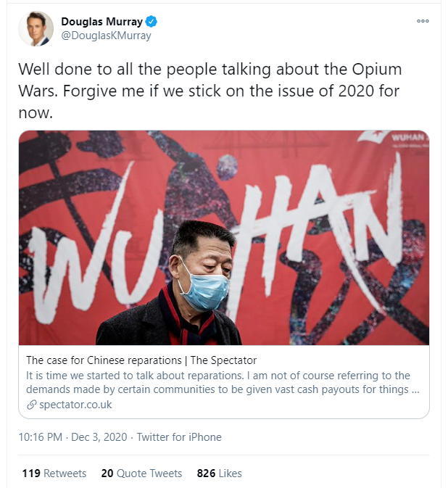The image size is (448, 488).
Task: Click the chain link icon beside spectator.co.uk
Action: click(x=31, y=405)
